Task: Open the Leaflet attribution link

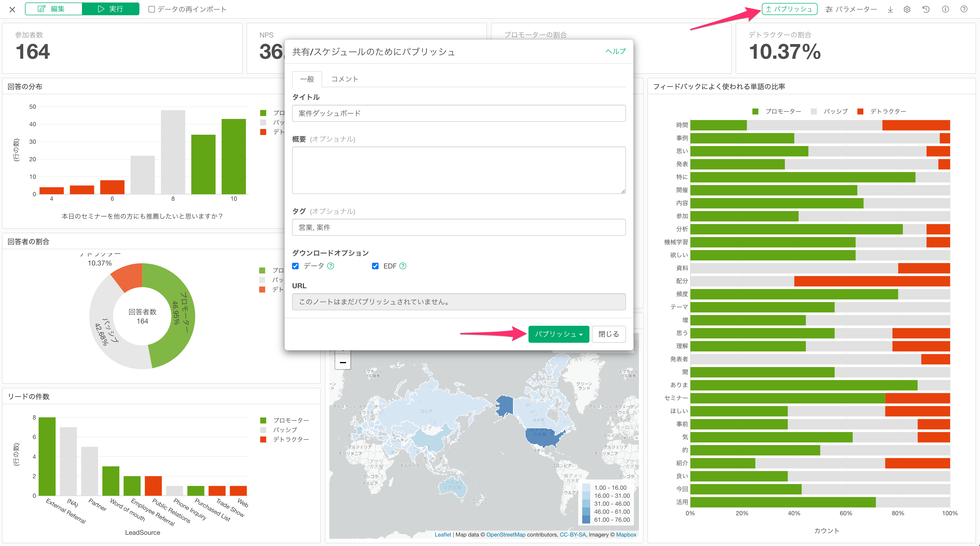Action: coord(443,534)
